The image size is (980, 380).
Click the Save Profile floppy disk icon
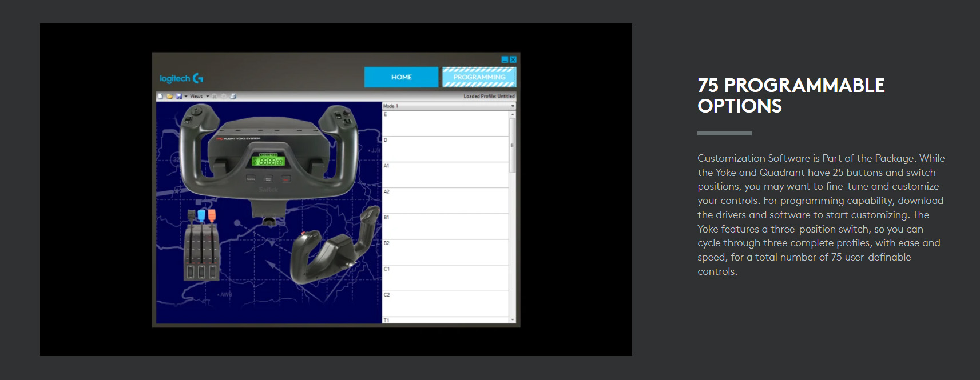178,97
